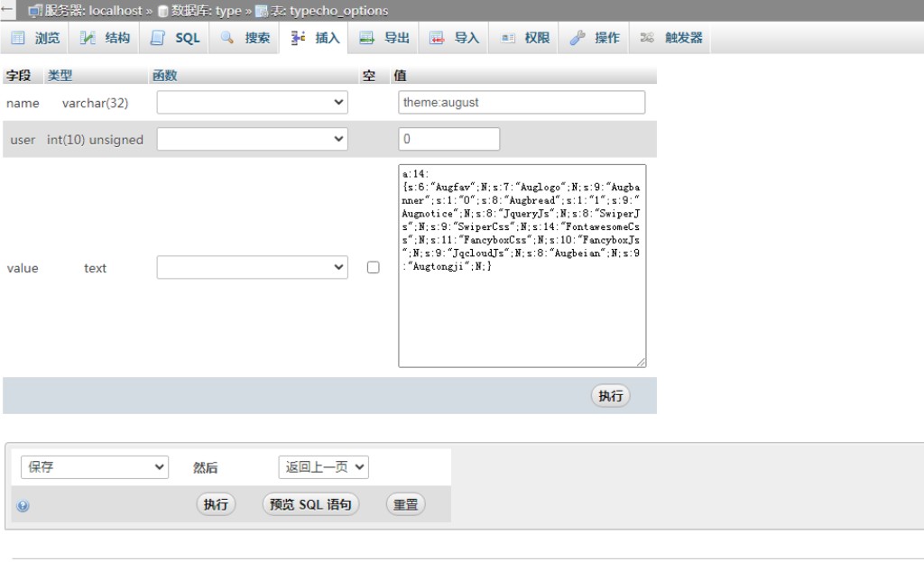Click the 然后 label text
The width and height of the screenshot is (924, 562).
tap(205, 468)
